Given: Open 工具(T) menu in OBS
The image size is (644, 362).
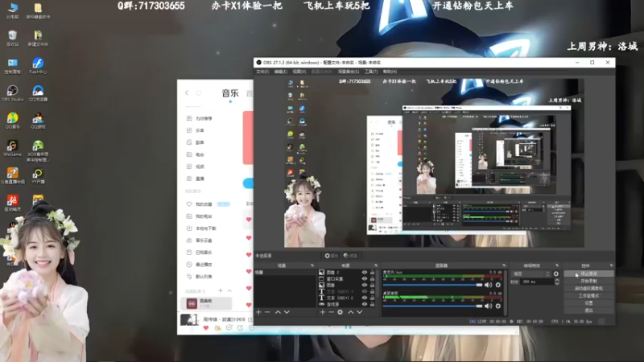Looking at the screenshot, I should pyautogui.click(x=371, y=72).
